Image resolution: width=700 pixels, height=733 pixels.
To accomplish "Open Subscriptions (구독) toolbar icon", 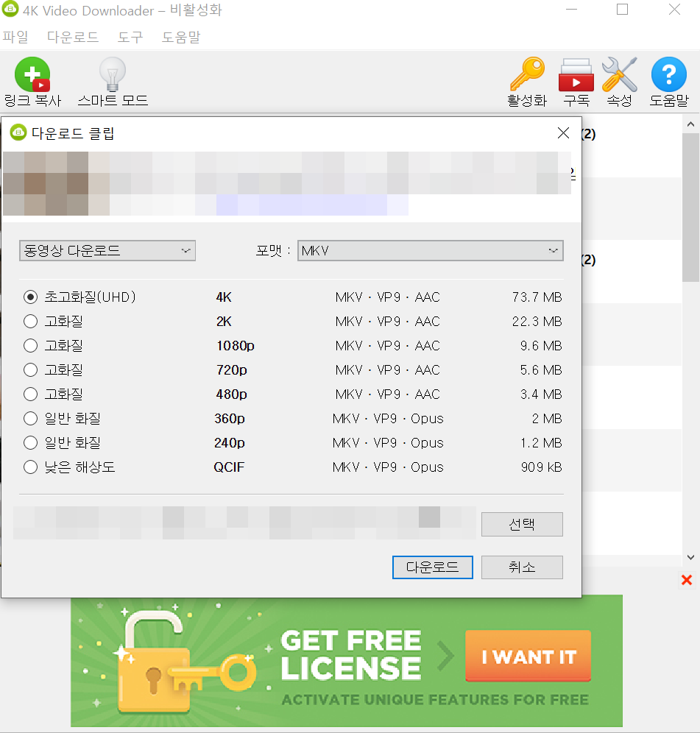I will [x=576, y=75].
